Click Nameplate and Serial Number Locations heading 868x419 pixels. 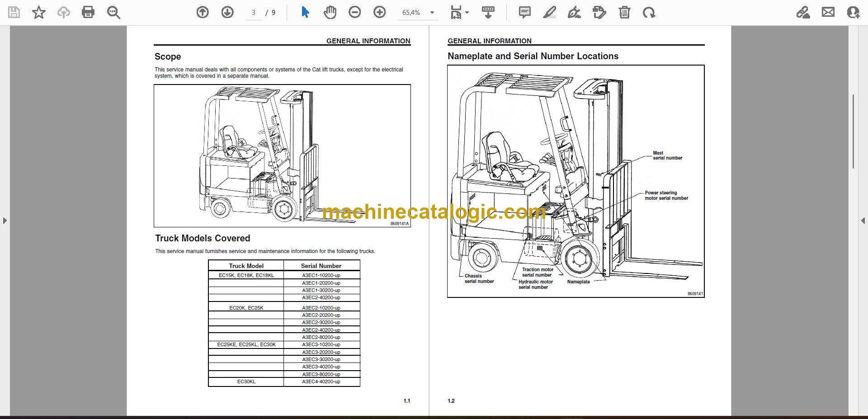click(533, 56)
